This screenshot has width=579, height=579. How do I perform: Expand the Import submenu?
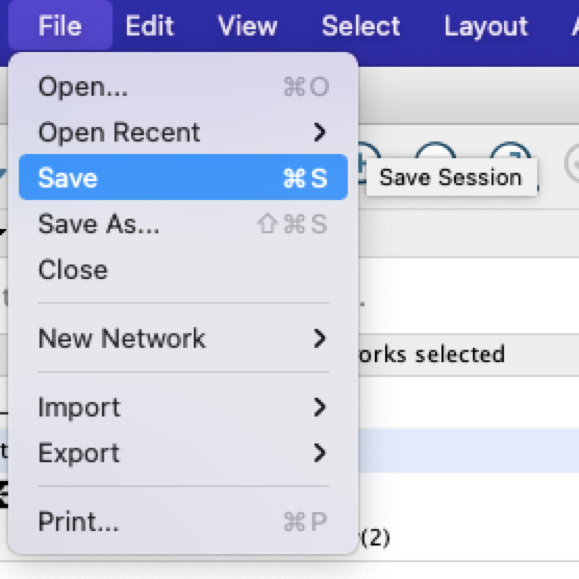point(183,407)
